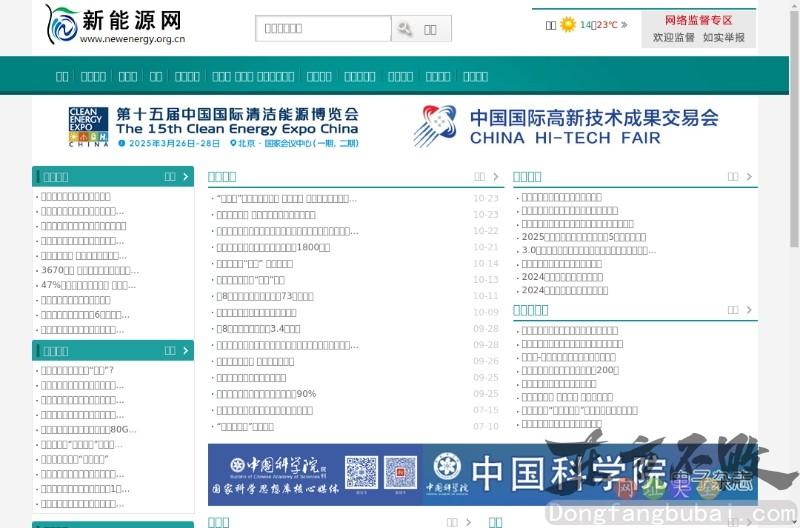Click the blue QR code in the academy banner

click(x=401, y=472)
